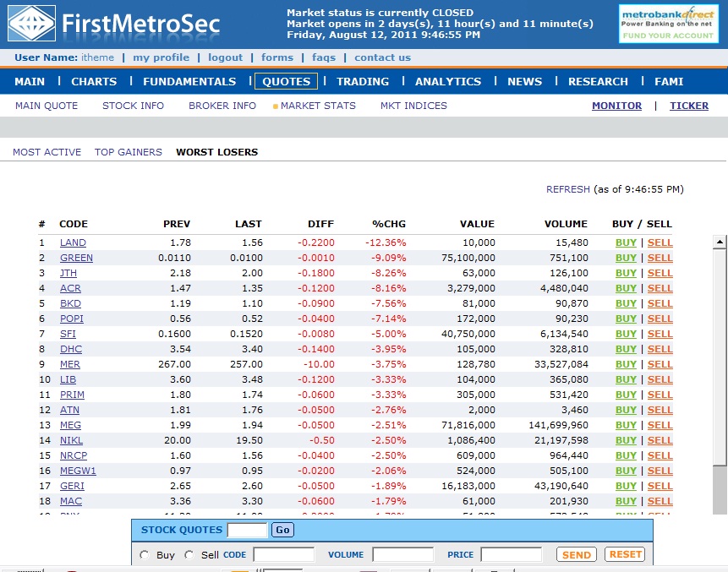The height and width of the screenshot is (572, 728).
Task: Open the TICKER link
Action: tap(689, 106)
